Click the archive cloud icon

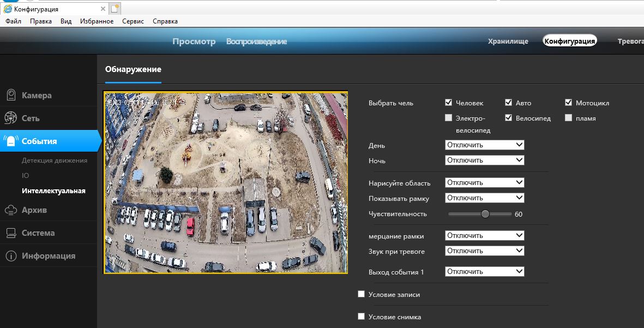(x=10, y=210)
